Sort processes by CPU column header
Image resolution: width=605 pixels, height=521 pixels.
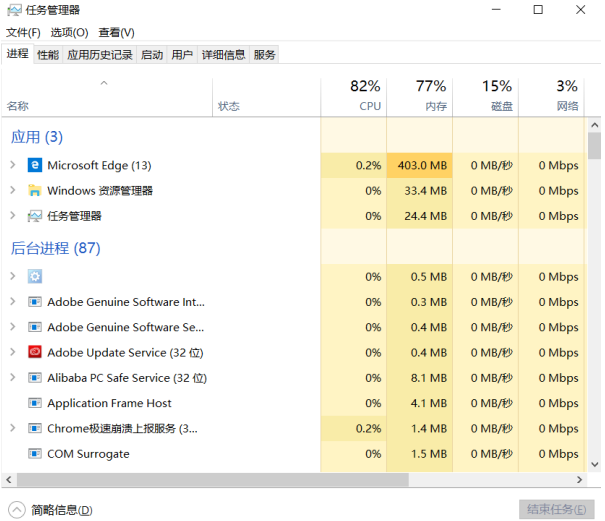[x=353, y=96]
